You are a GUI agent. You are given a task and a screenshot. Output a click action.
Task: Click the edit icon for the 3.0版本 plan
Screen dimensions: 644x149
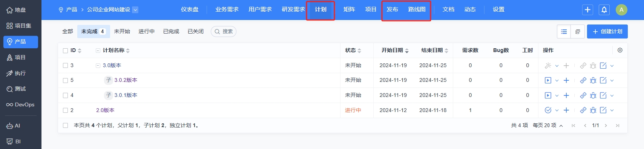coord(603,66)
